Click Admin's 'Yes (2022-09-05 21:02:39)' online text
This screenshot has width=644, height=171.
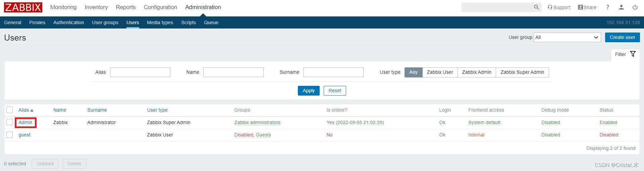pyautogui.click(x=355, y=122)
